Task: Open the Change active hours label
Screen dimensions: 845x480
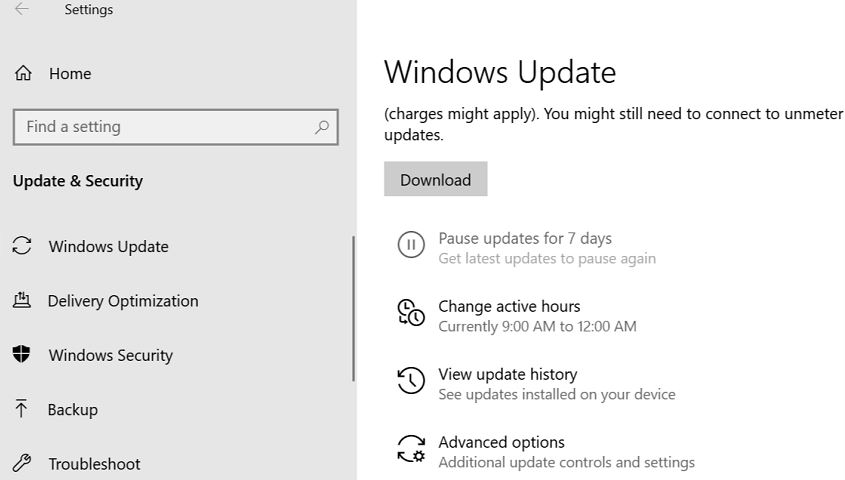Action: pos(509,306)
